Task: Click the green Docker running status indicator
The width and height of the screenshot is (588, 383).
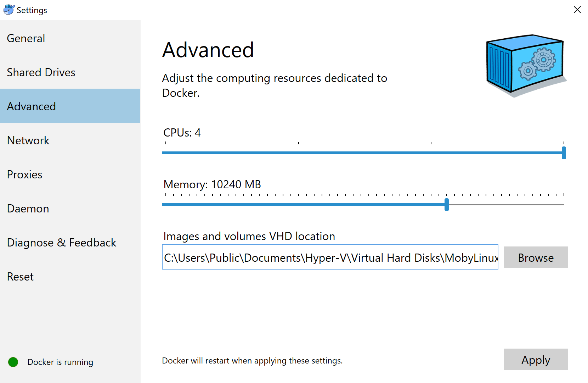Action: point(13,362)
